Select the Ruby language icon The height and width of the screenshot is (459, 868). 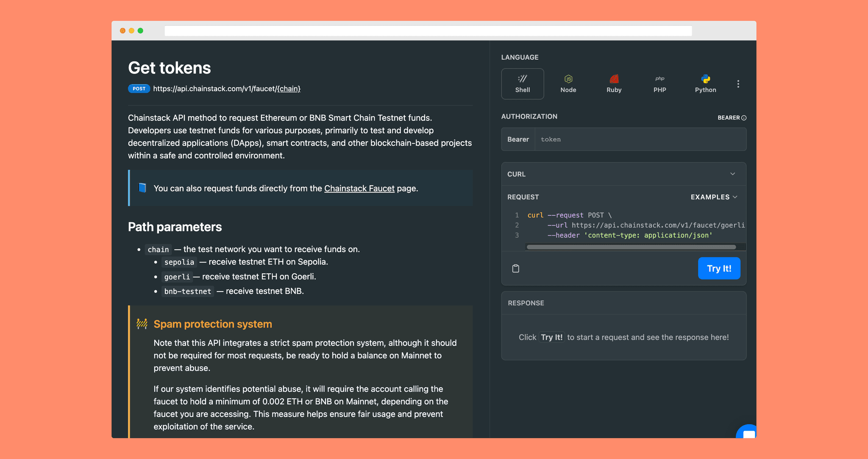pos(614,79)
